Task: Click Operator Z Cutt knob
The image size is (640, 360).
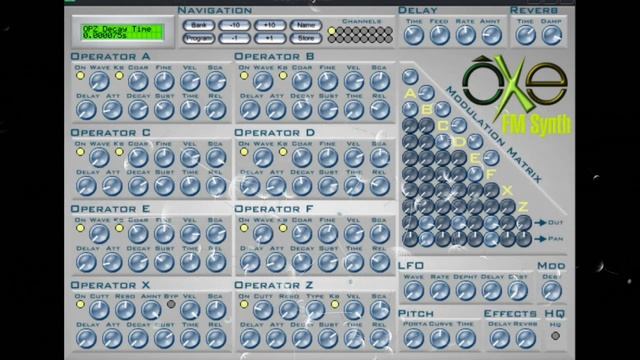Action: coord(263,310)
